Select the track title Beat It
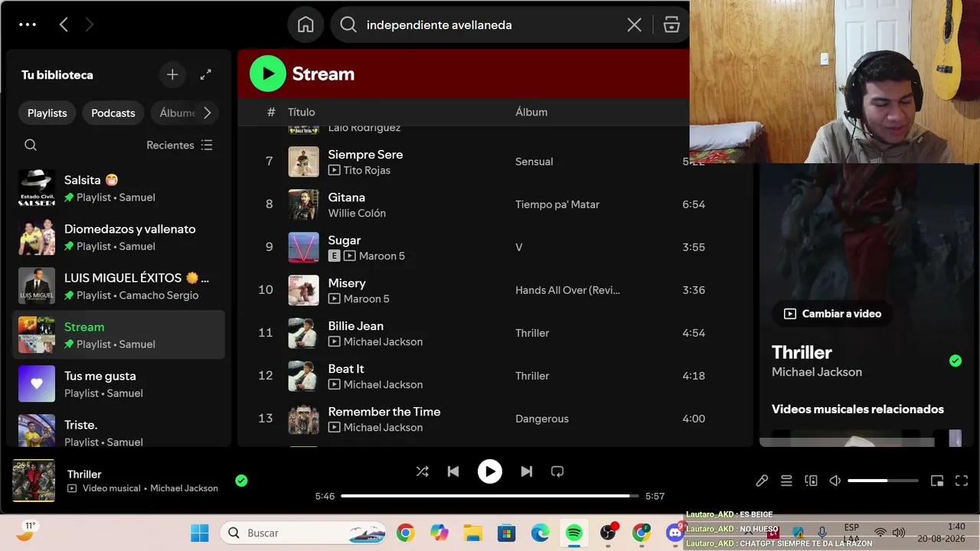 (346, 369)
